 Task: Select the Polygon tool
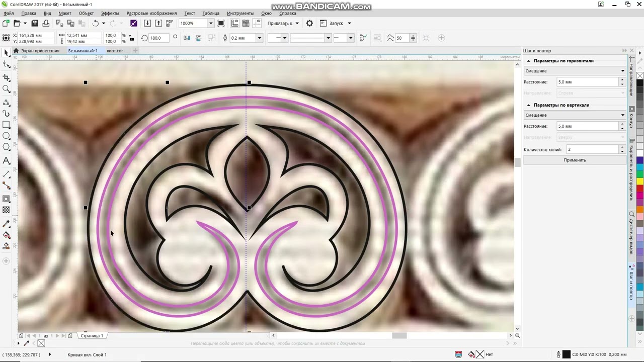(6, 147)
